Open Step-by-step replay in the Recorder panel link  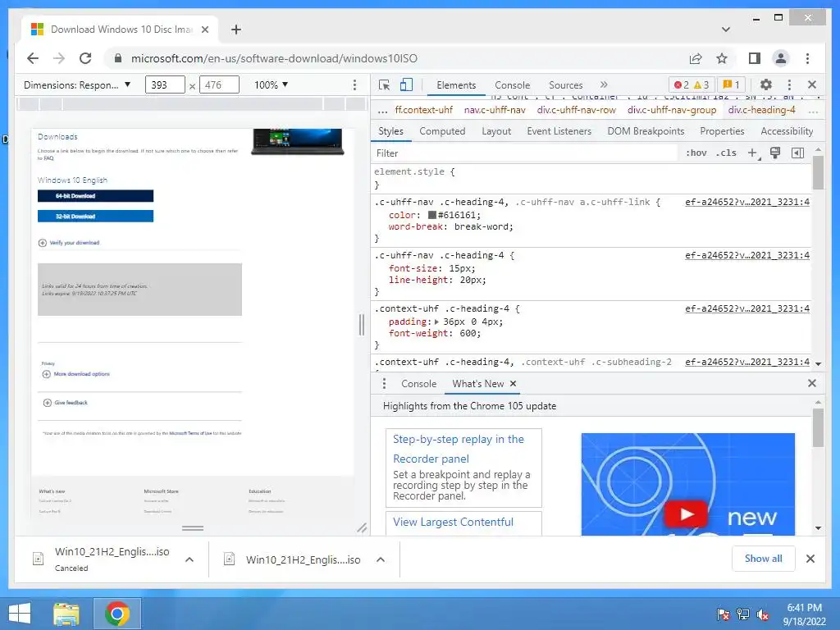tap(458, 449)
